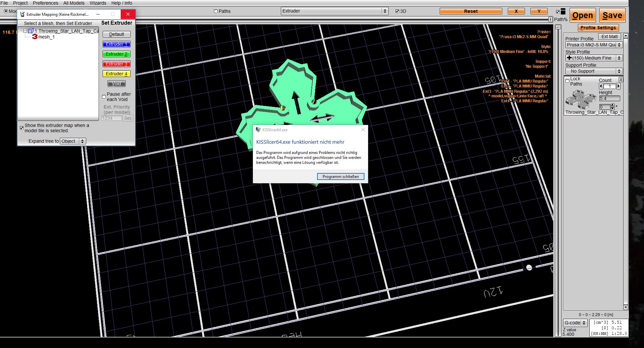The image size is (644, 348).
Task: Open the Project menu
Action: point(20,3)
